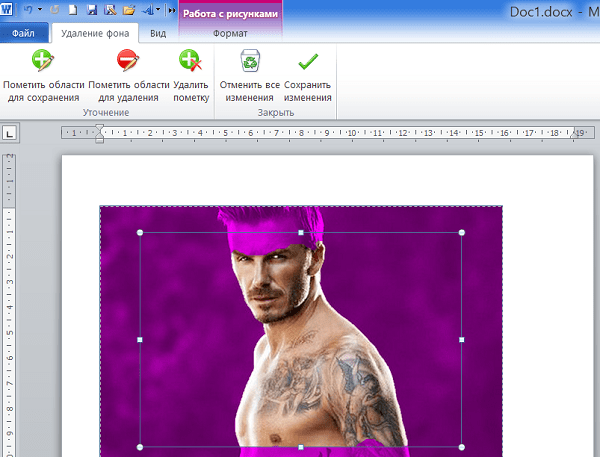Click the top-center selection handle on the image
Image resolution: width=600 pixels, height=457 pixels.
pyautogui.click(x=301, y=233)
